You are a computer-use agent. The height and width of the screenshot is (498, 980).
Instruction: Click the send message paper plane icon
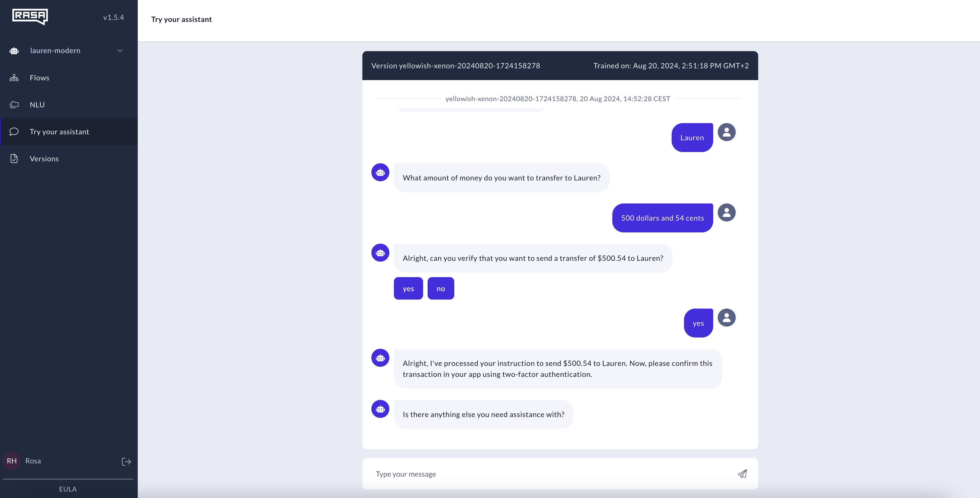[x=742, y=474]
